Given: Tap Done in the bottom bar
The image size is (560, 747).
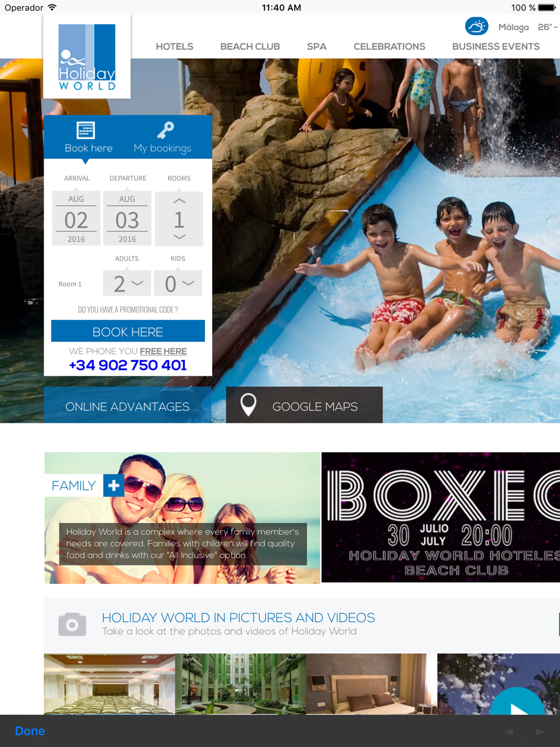Looking at the screenshot, I should 30,731.
